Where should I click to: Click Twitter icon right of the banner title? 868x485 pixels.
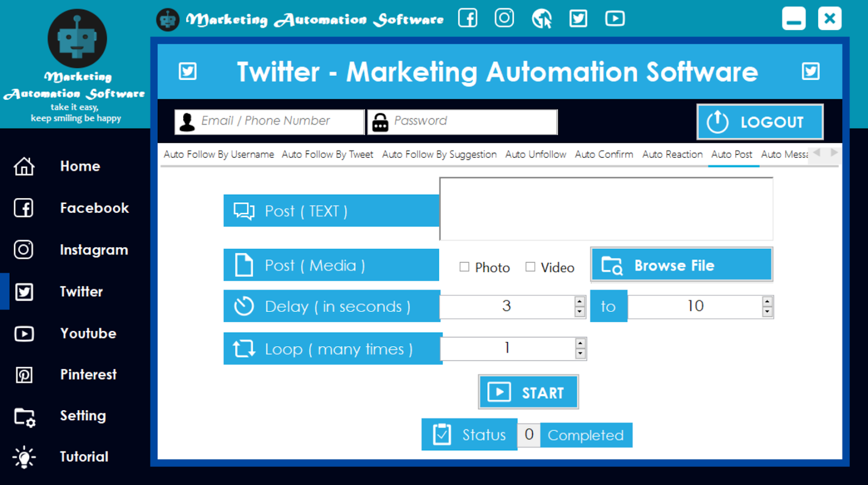(x=810, y=71)
